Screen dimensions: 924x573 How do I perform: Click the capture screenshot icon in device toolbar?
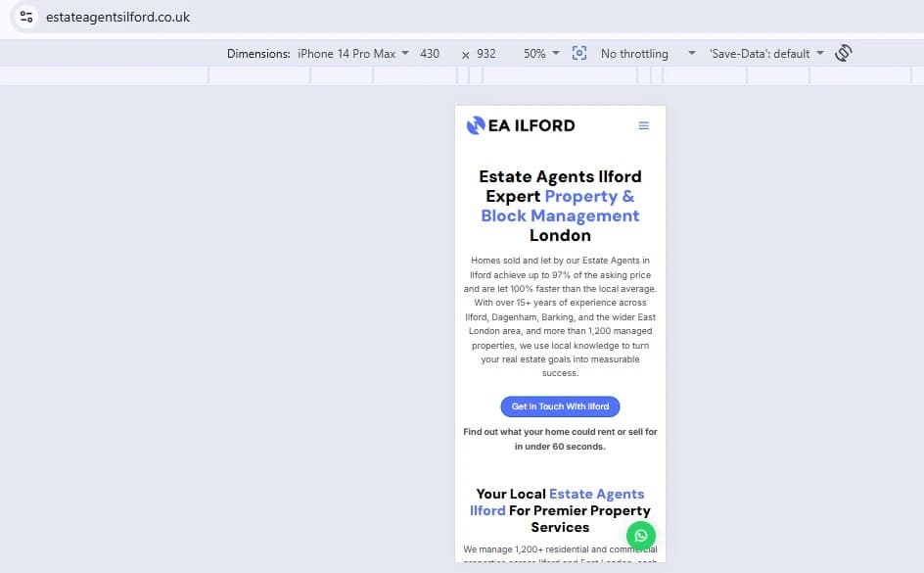click(x=579, y=53)
